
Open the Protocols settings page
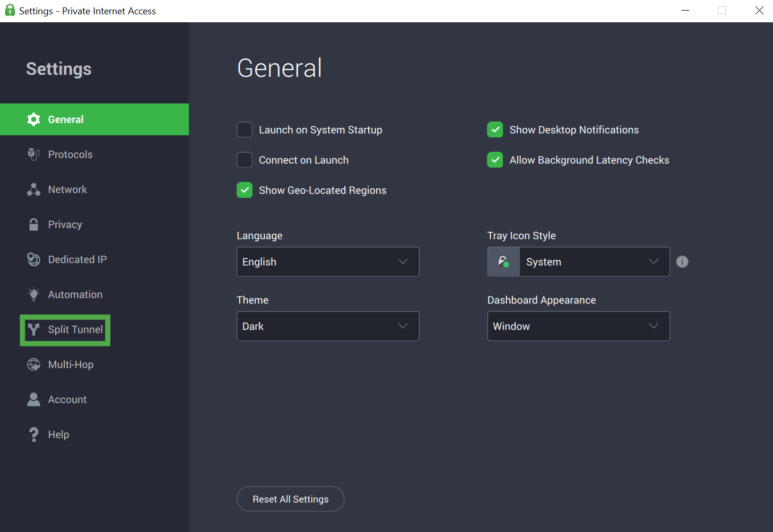coord(94,154)
